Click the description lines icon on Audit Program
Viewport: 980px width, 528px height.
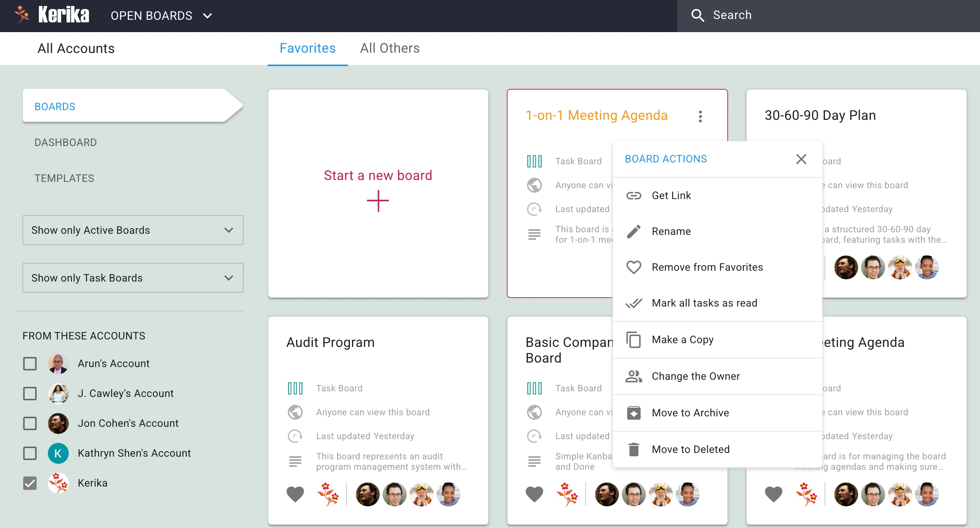coord(295,461)
